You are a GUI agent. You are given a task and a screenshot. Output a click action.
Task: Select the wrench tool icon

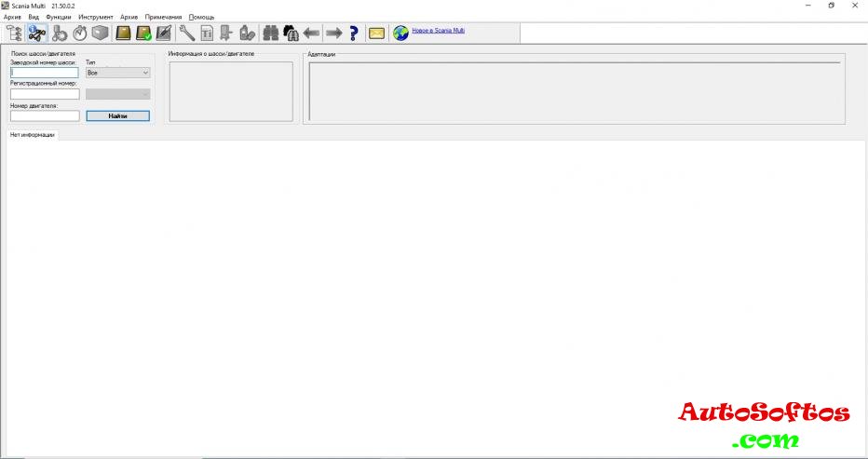click(x=186, y=34)
